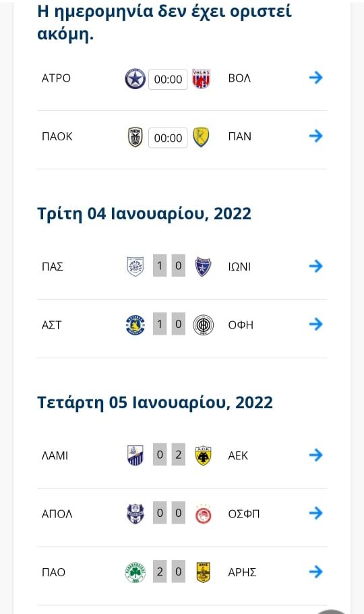This screenshot has width=364, height=614.
Task: Click the Ionikos blue shield logo
Action: [x=203, y=267]
